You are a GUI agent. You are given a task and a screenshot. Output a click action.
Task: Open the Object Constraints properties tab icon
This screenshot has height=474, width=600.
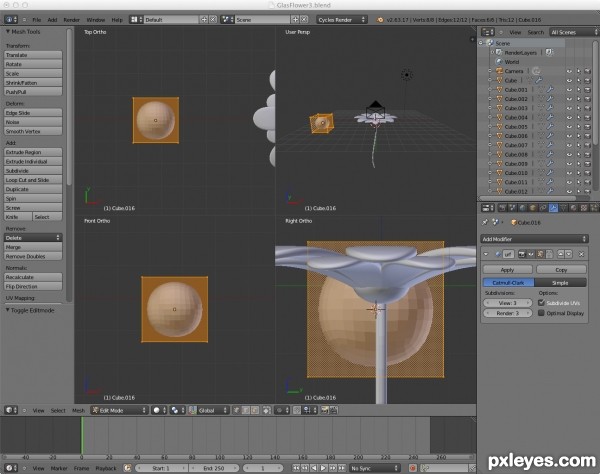[543, 208]
